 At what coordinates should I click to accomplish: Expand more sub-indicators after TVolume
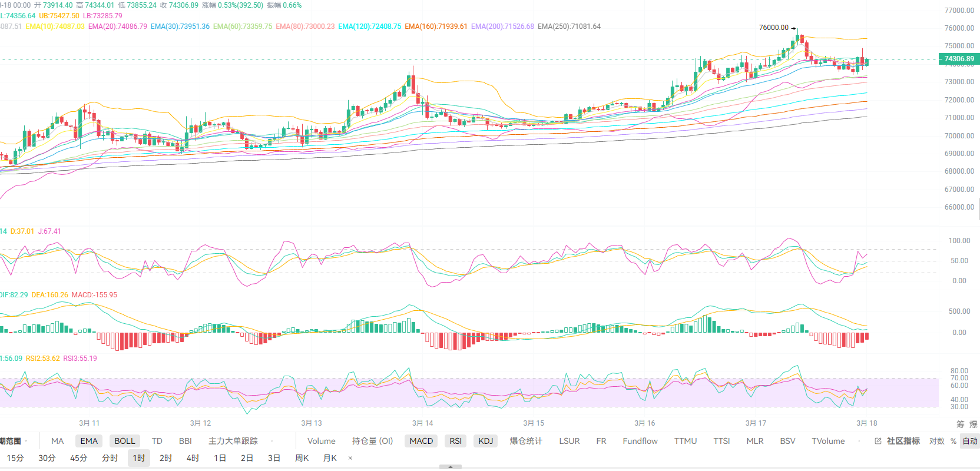pos(859,441)
